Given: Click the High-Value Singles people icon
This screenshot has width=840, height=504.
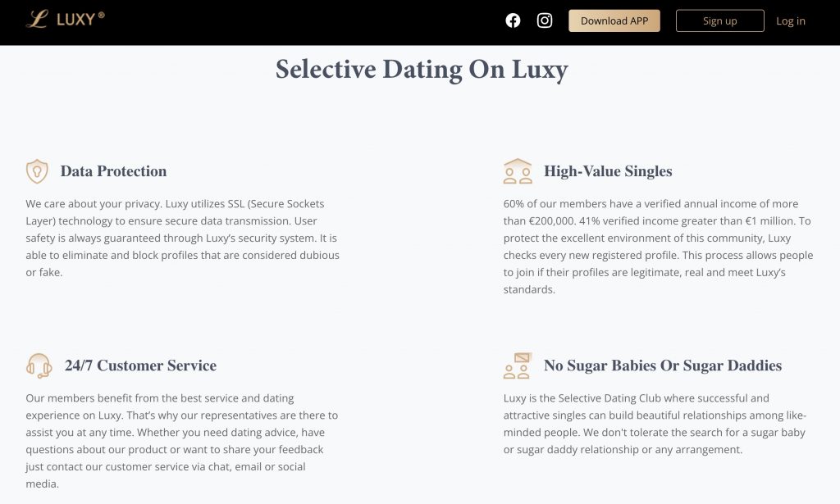Looking at the screenshot, I should coord(518,171).
